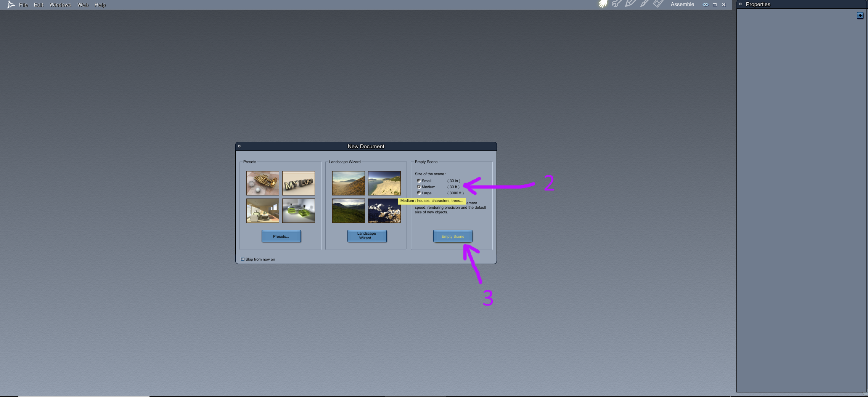The image size is (868, 397).
Task: Pick the misty desert hillside landscape thumbnail
Action: point(349,183)
